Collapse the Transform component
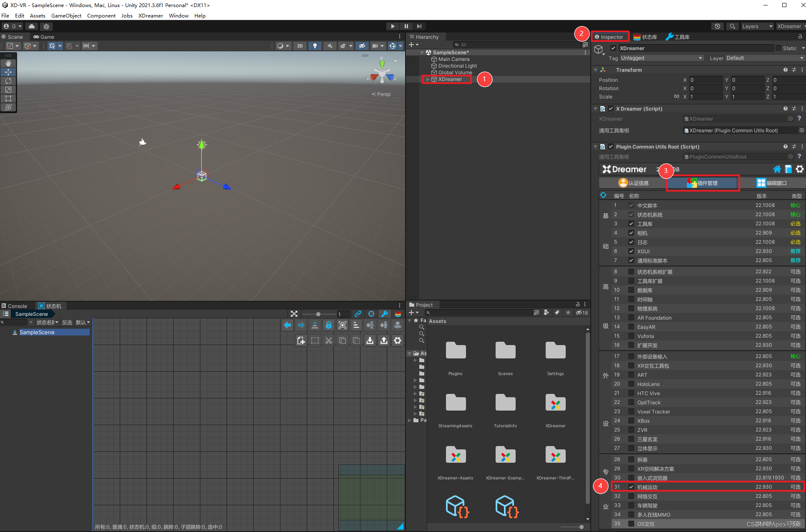This screenshot has width=806, height=532. point(596,70)
